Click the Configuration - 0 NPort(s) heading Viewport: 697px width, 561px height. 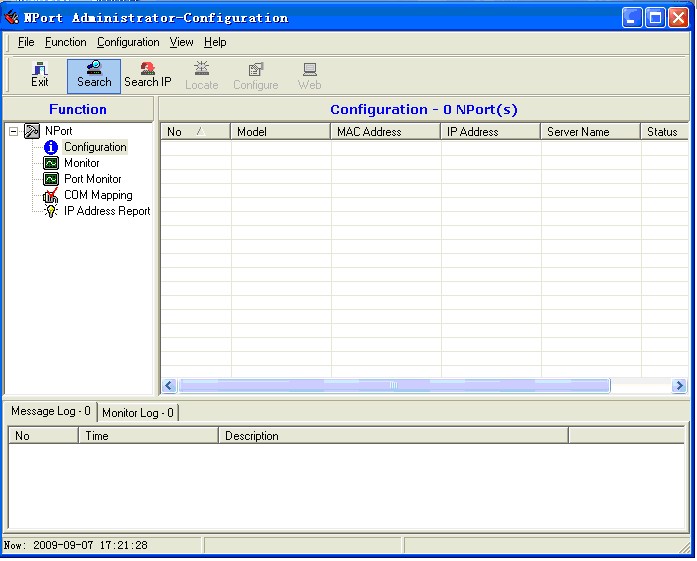click(x=424, y=109)
